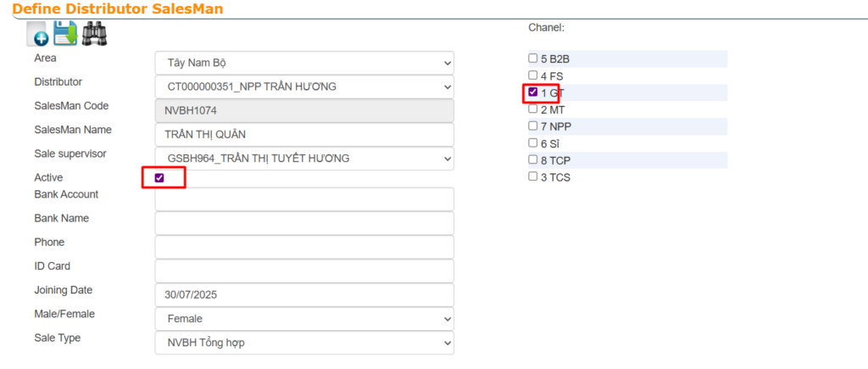Enable the 2 MT channel checkbox
The width and height of the screenshot is (868, 369).
click(533, 109)
